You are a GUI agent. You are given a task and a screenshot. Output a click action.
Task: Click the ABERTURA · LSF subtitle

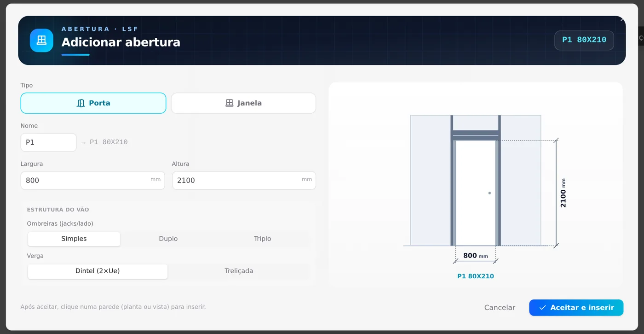tap(100, 29)
